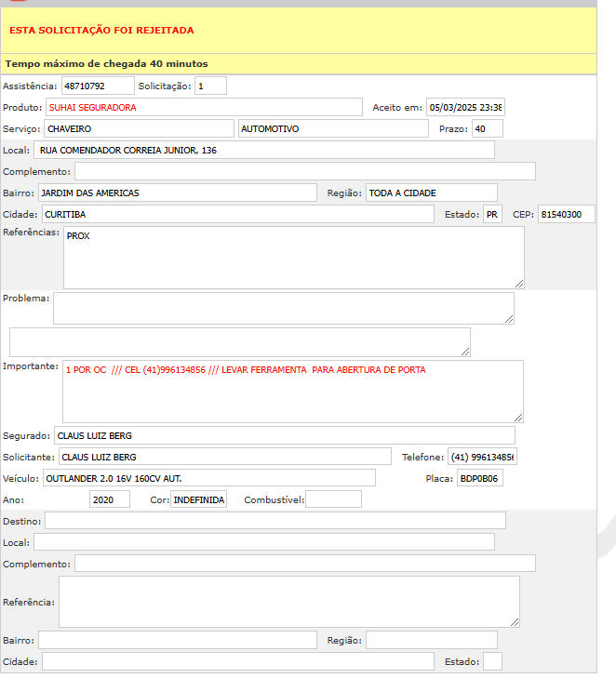The height and width of the screenshot is (678, 616).
Task: Click the empty Destino field
Action: 275,520
